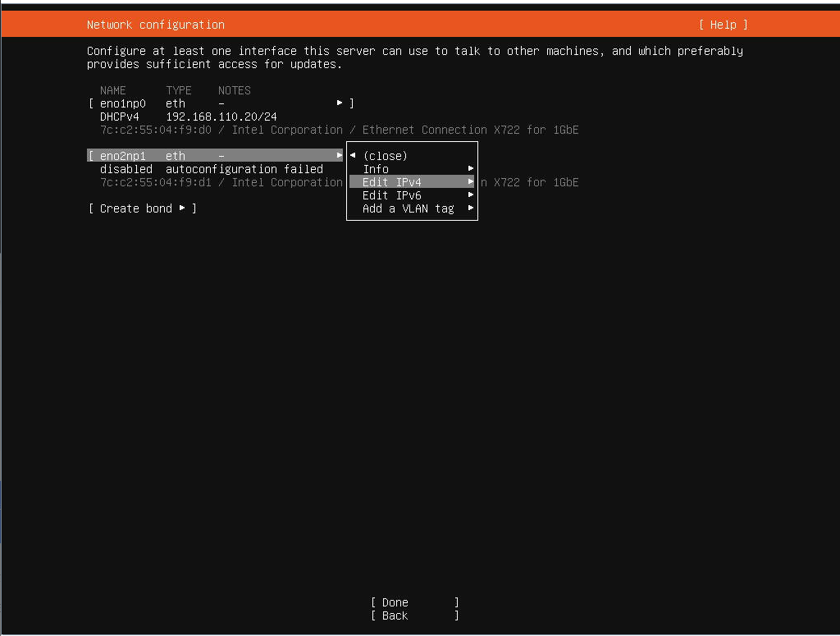The height and width of the screenshot is (636, 840).
Task: Click the arrow next to Add a VLAN tag
Action: coord(471,208)
